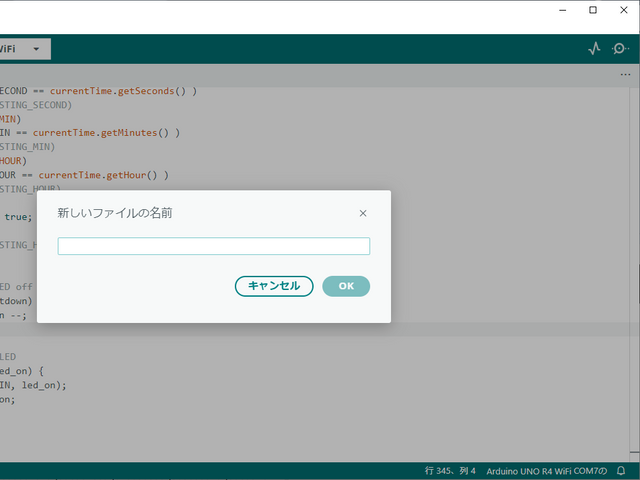The height and width of the screenshot is (480, 640).
Task: Close the new file name dialog
Action: click(363, 213)
